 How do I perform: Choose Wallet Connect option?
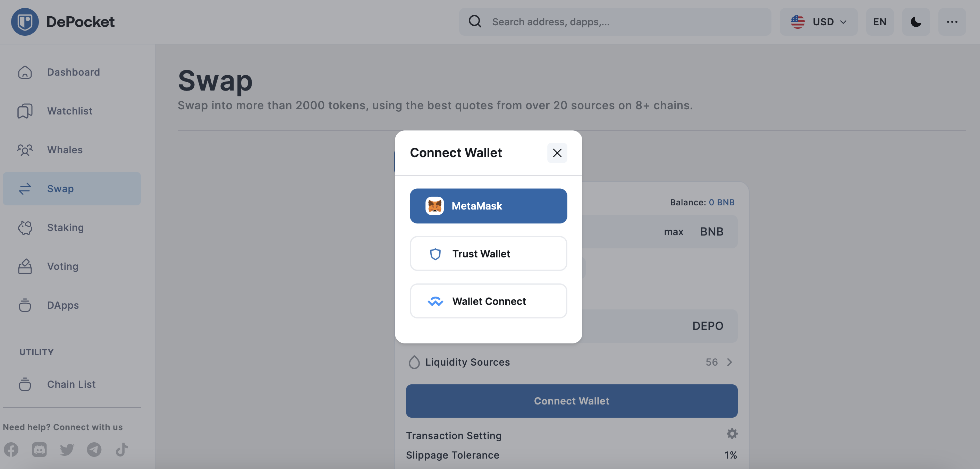pos(488,301)
